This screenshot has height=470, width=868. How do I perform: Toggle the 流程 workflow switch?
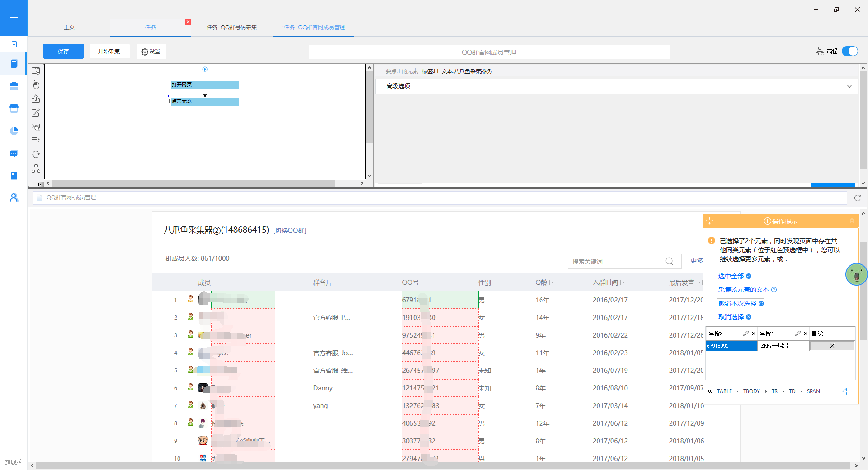pos(849,51)
